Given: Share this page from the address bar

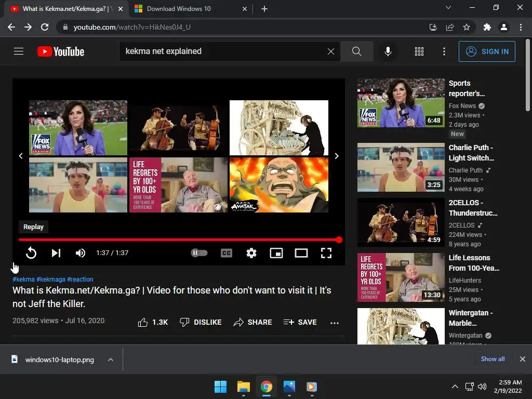Looking at the screenshot, I should (x=450, y=27).
